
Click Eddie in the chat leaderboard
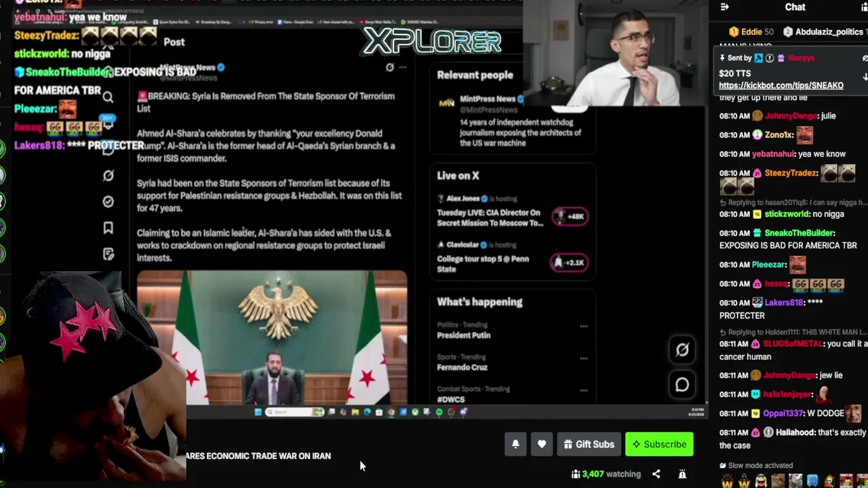(751, 32)
